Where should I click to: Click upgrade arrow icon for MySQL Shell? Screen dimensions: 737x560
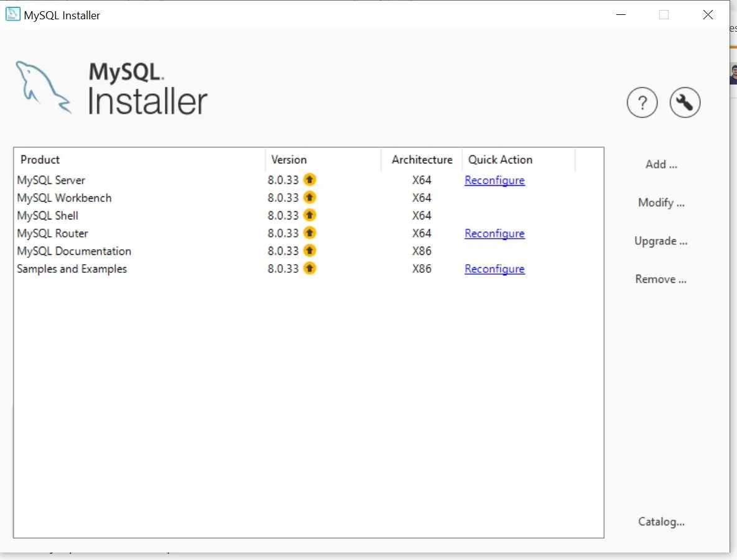tap(309, 215)
